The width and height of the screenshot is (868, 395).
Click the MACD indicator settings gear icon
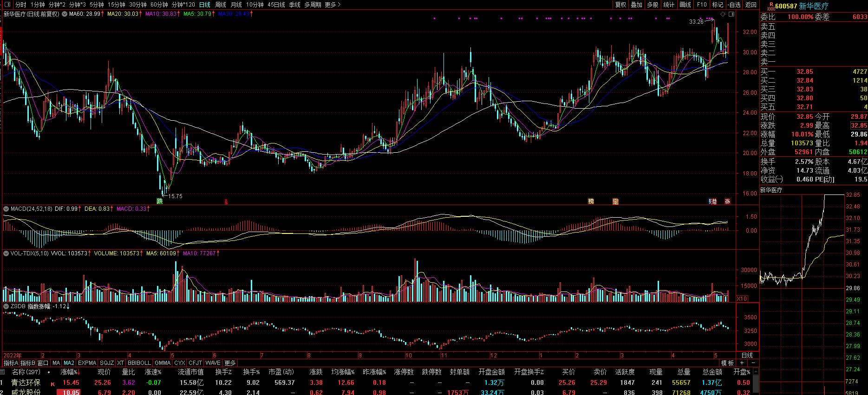point(6,209)
